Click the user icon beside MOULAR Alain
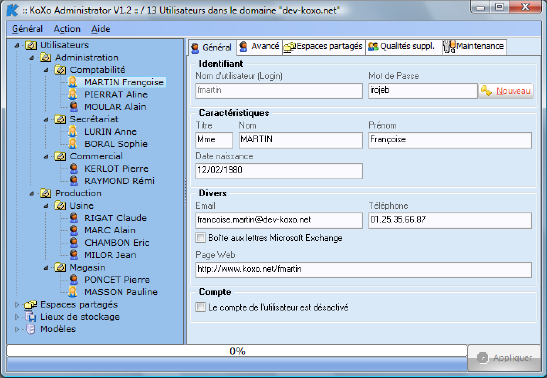The width and height of the screenshot is (547, 378). 74,107
